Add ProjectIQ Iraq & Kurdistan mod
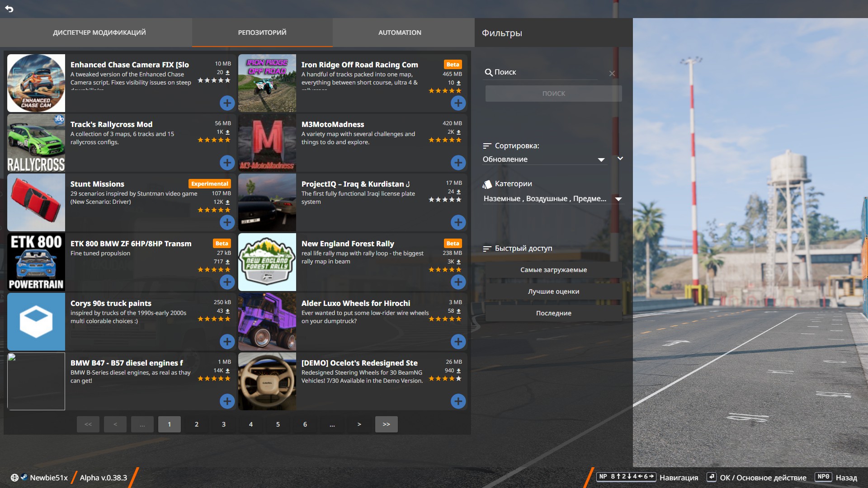Viewport: 868px width, 488px height. point(458,222)
